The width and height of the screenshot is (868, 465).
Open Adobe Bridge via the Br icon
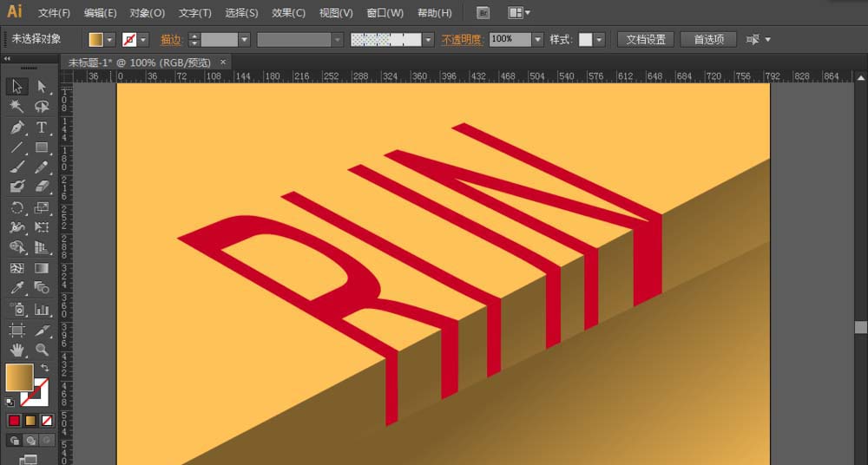pos(483,13)
